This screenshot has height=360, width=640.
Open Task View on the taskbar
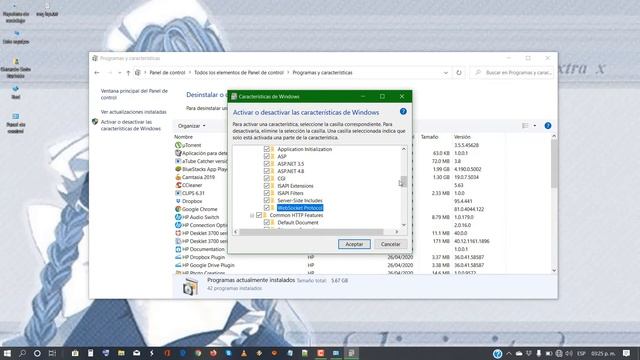click(x=52, y=353)
